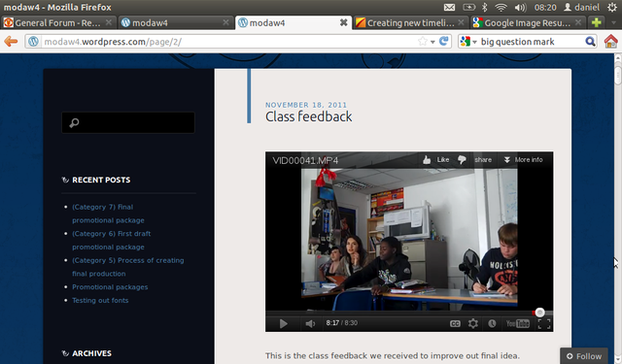This screenshot has width=622, height=364.
Task: Open the Testing out fonts post
Action: [x=100, y=300]
